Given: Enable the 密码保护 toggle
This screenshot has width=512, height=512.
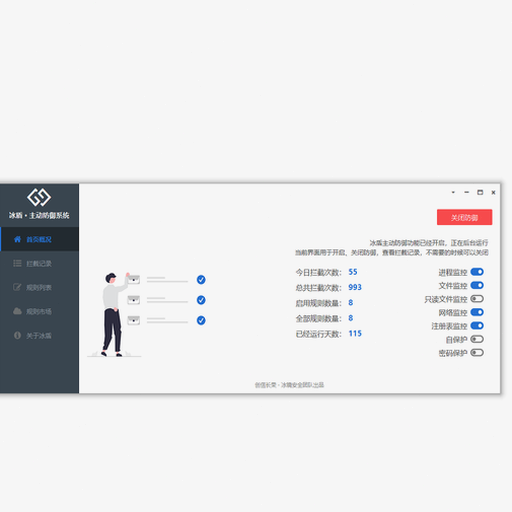Looking at the screenshot, I should tap(477, 353).
